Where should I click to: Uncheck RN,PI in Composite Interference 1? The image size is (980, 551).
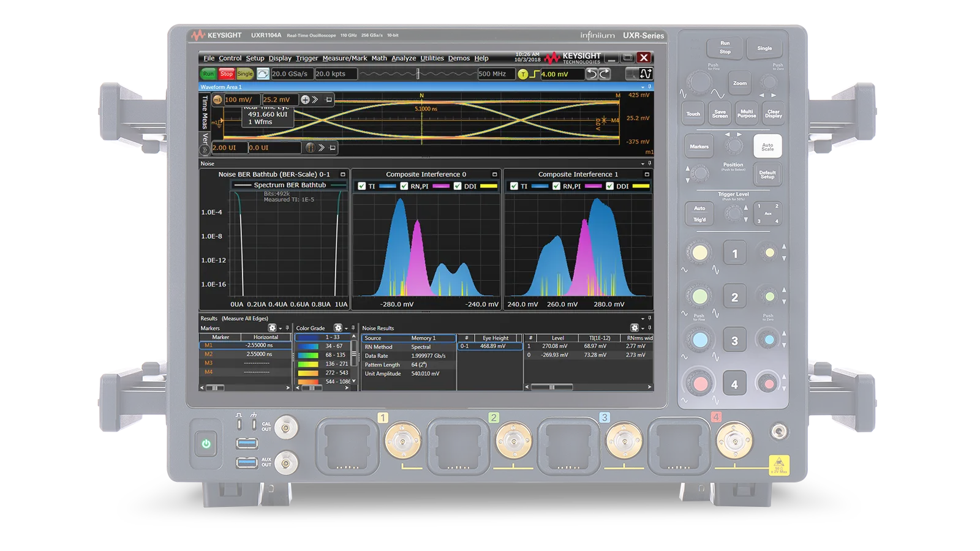(556, 186)
